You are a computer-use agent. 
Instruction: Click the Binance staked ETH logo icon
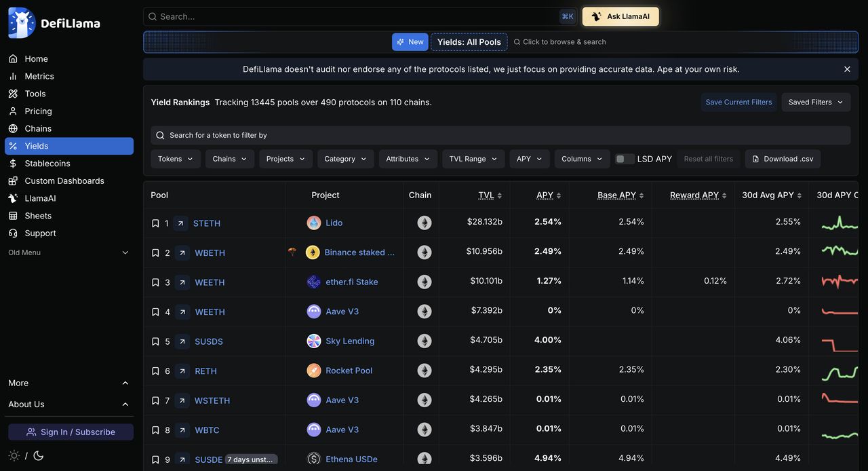[313, 252]
